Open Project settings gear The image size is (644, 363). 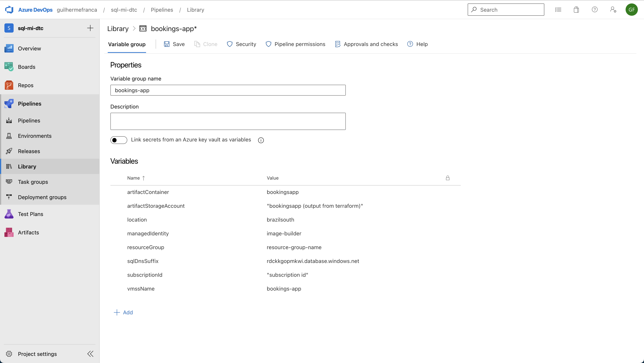tap(9, 354)
